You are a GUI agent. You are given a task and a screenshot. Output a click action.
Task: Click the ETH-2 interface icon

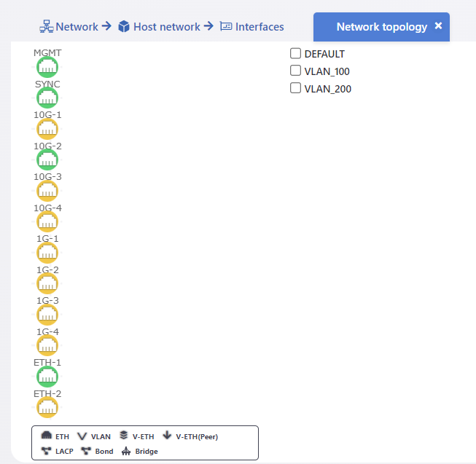47,407
